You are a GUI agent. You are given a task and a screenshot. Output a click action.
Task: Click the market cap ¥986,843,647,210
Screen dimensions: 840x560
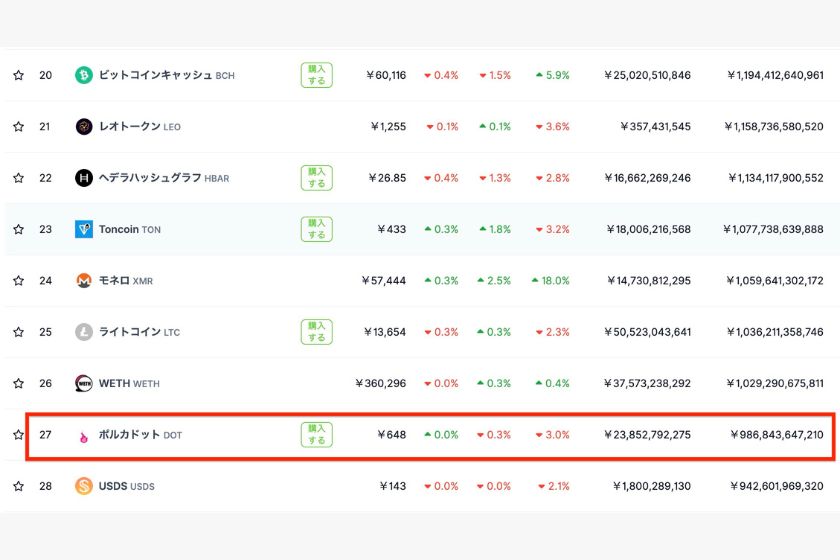tap(777, 435)
